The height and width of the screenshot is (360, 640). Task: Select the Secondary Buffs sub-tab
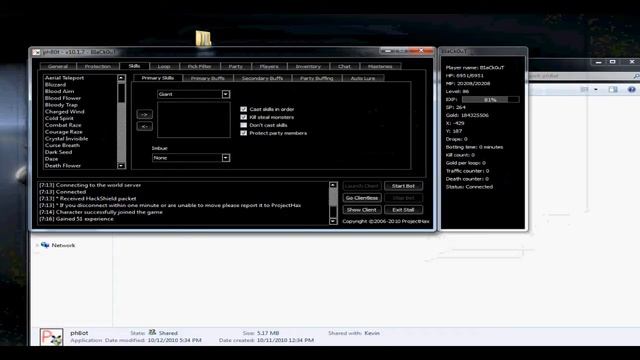(x=262, y=78)
